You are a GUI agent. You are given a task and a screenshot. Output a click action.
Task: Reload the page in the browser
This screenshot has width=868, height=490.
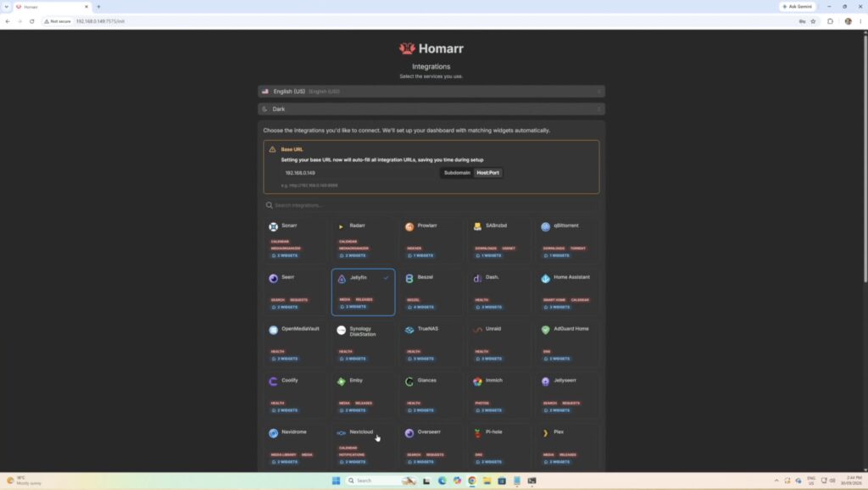32,21
